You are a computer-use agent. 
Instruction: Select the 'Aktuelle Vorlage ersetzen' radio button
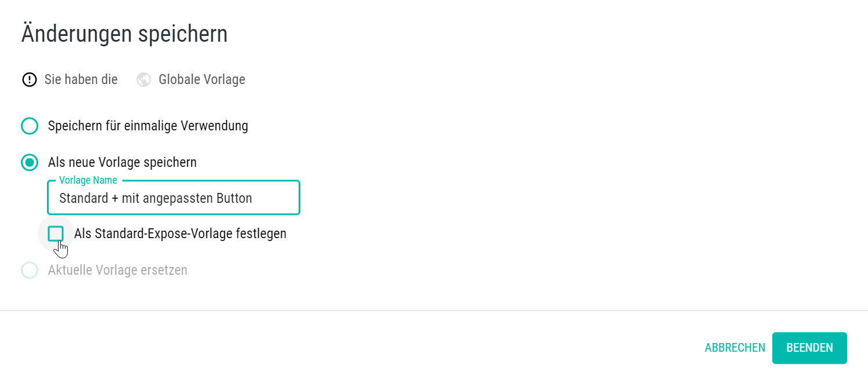[30, 270]
